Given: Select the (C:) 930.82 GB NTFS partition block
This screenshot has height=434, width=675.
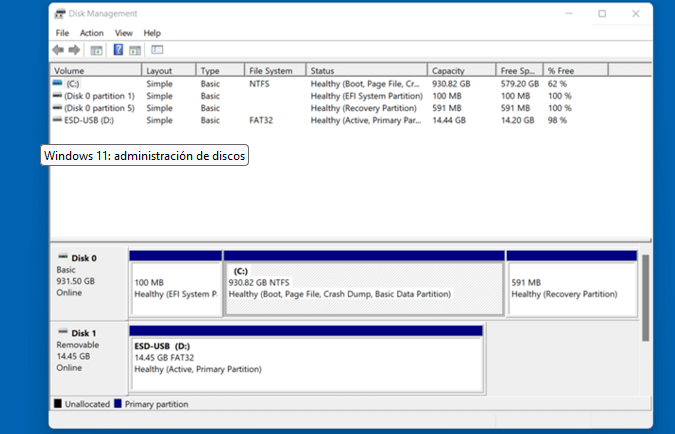Looking at the screenshot, I should point(364,284).
